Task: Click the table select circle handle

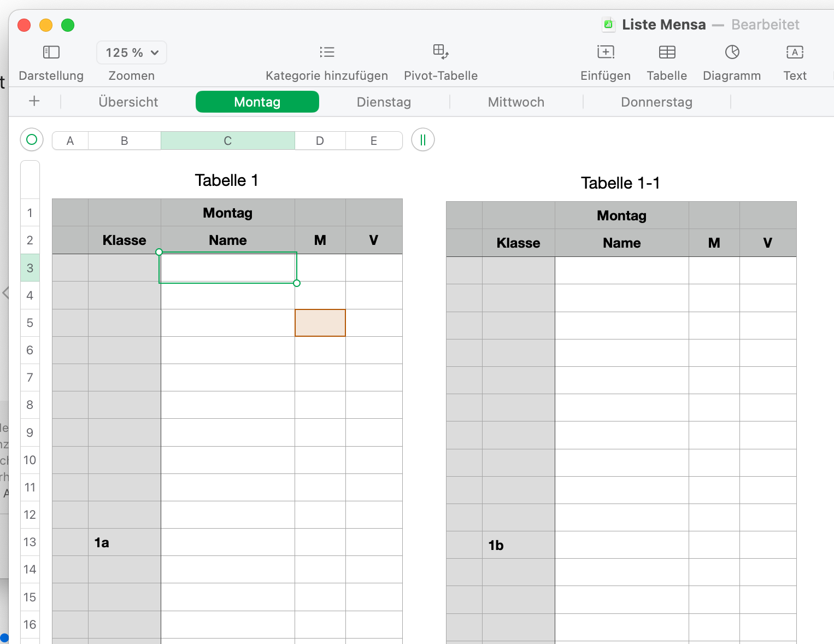Action: 32,140
